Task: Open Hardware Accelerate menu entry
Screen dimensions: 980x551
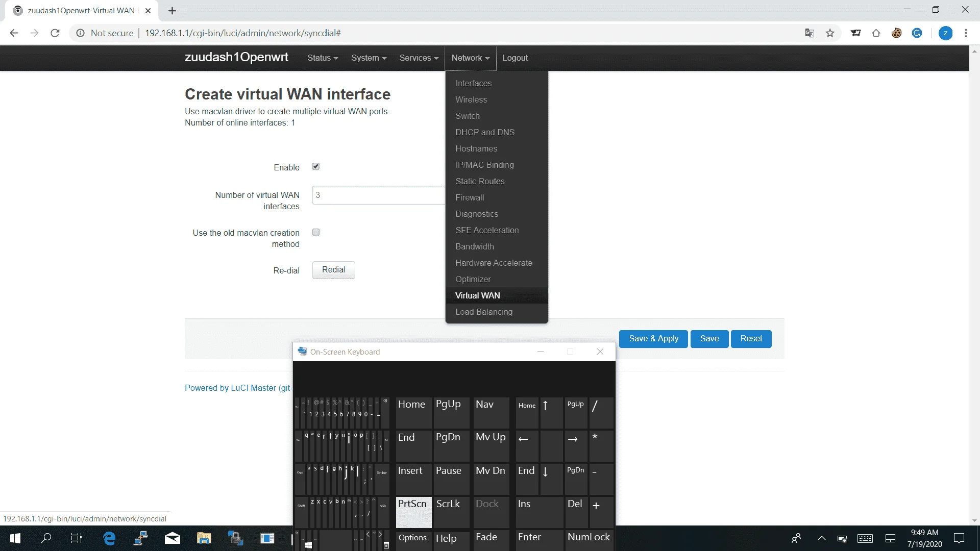Action: point(497,263)
